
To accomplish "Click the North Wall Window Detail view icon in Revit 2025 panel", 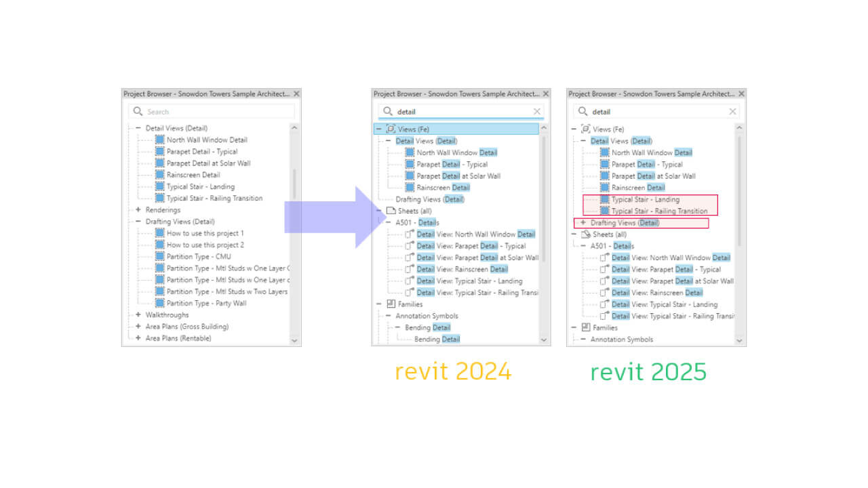I will 605,152.
